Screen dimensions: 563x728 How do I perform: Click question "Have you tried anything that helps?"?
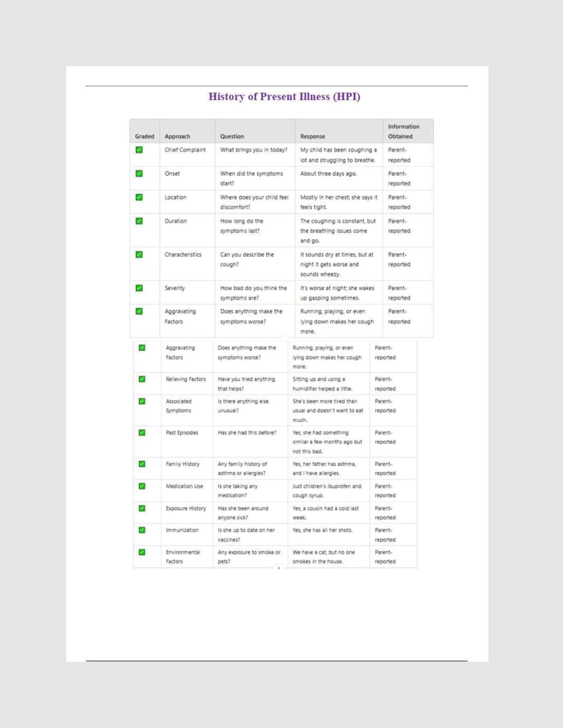pyautogui.click(x=247, y=384)
